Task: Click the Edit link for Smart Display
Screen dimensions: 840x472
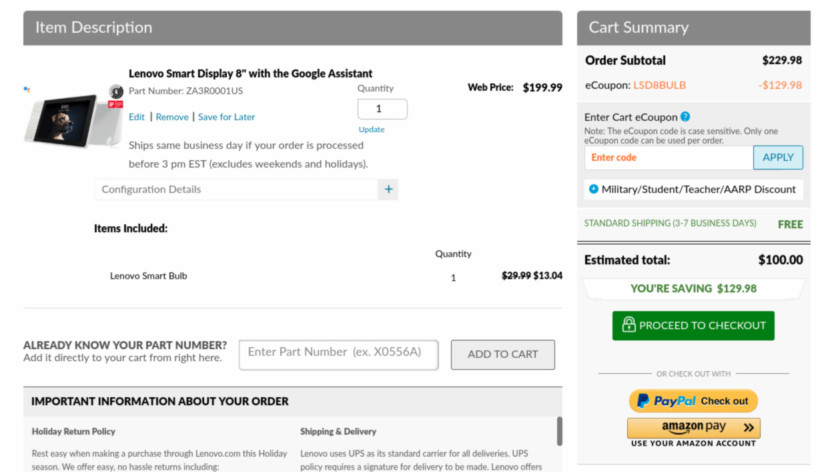Action: [136, 117]
